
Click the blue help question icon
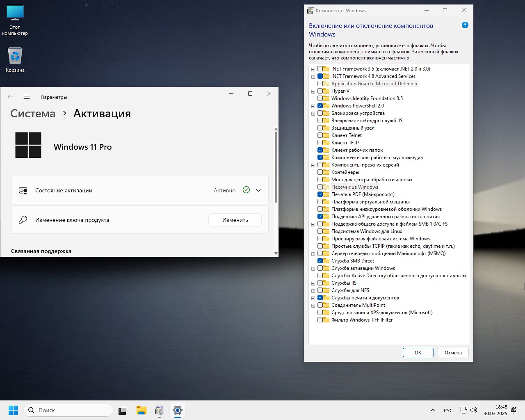(465, 25)
